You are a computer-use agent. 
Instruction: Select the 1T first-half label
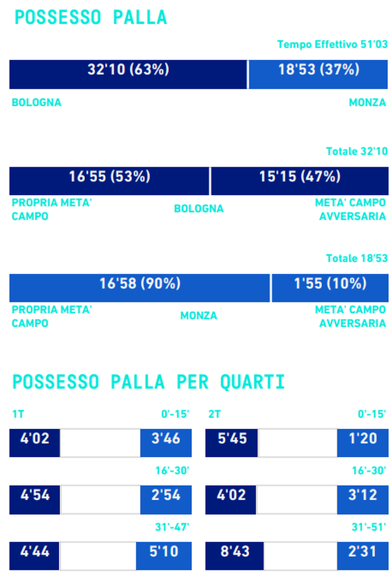point(17,414)
